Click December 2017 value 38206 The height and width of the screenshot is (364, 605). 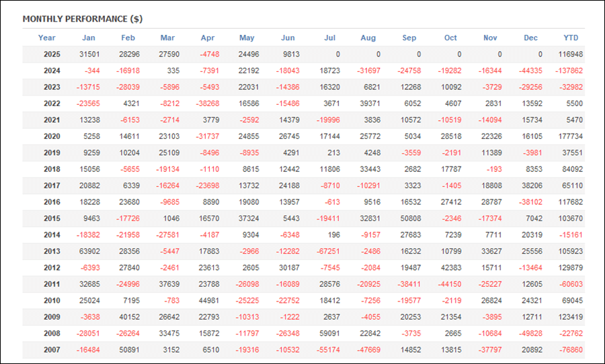532,185
